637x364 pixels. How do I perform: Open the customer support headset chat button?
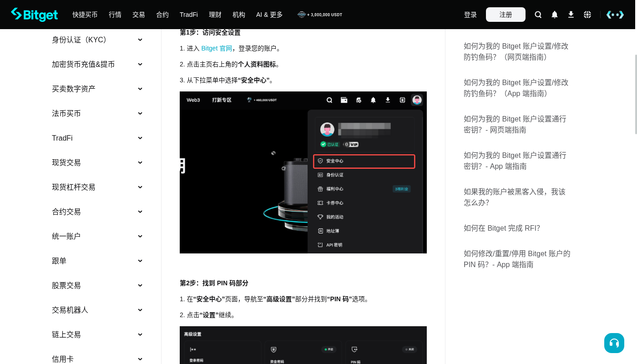pos(614,343)
